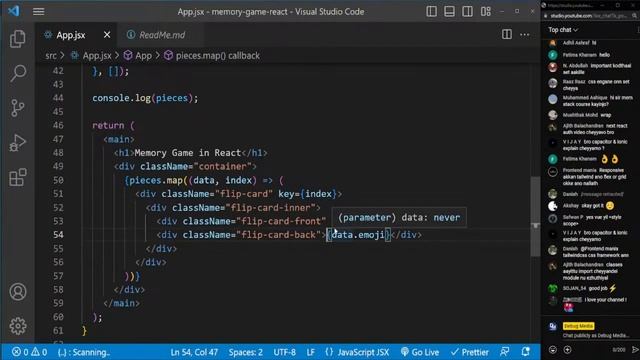Open editor More Actions ellipsis
Screen dimensions: 640x360
(x=524, y=35)
